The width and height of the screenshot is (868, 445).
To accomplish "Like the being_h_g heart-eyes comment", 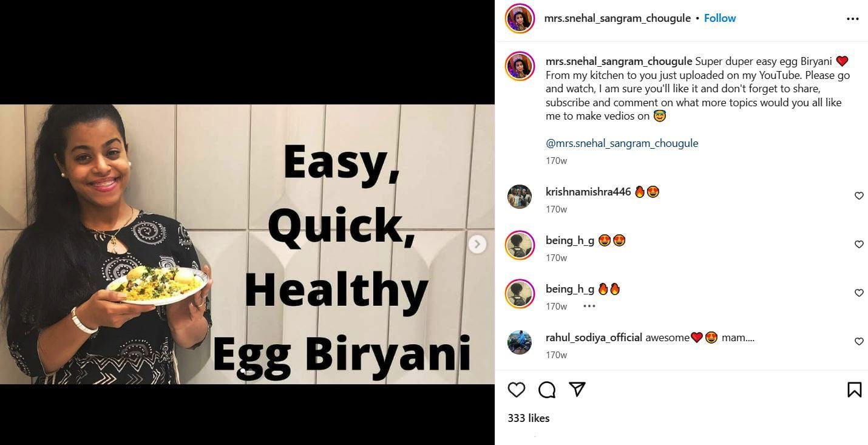I will (859, 245).
